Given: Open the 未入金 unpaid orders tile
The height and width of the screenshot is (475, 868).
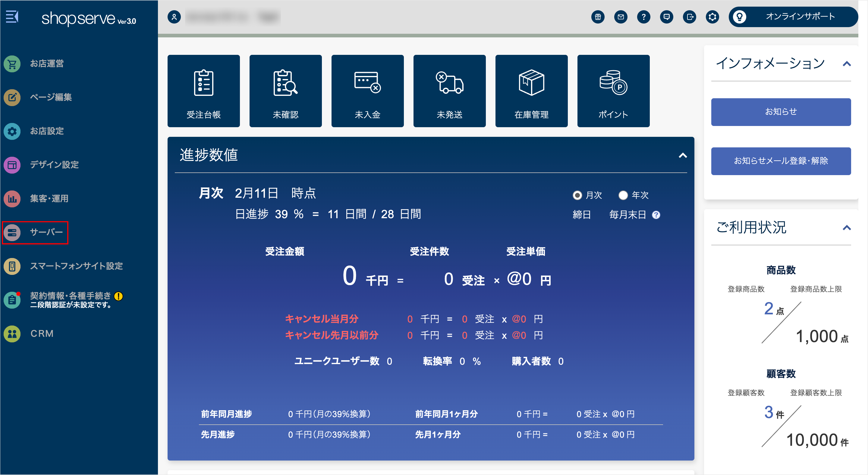Looking at the screenshot, I should (367, 91).
